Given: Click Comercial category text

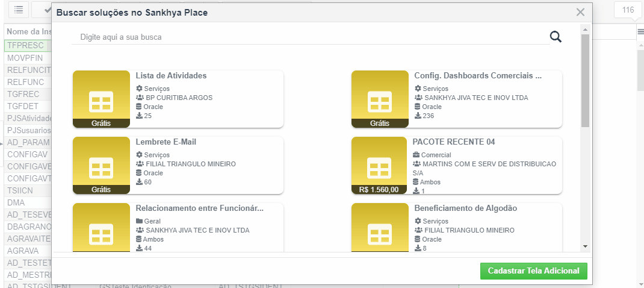Looking at the screenshot, I should pyautogui.click(x=436, y=155).
